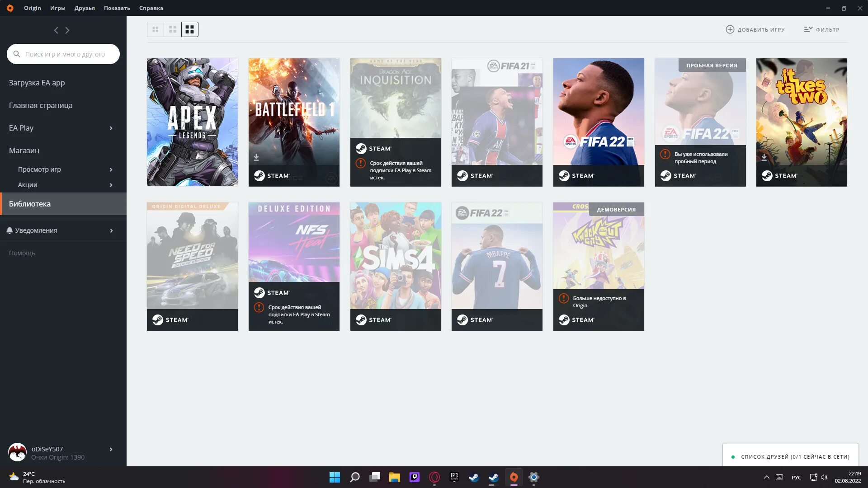
Task: Click the warning icon on FIFA 22 trial tile
Action: tap(665, 154)
